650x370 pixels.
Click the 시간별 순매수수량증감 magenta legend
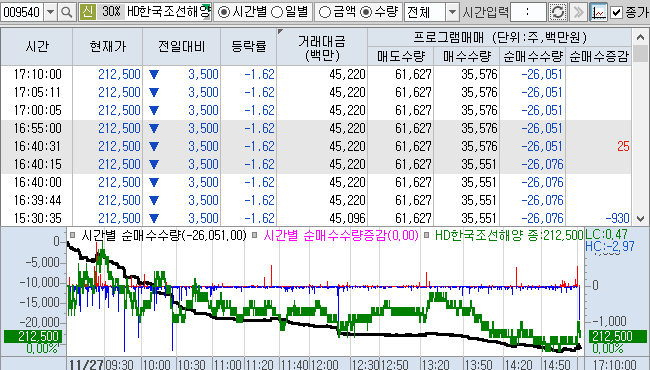pos(341,236)
